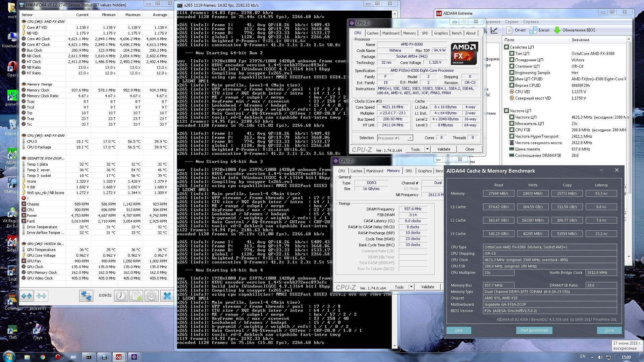Open CPU-Z Tools dropdown arrow
This screenshot has width=644, height=362.
[427, 149]
